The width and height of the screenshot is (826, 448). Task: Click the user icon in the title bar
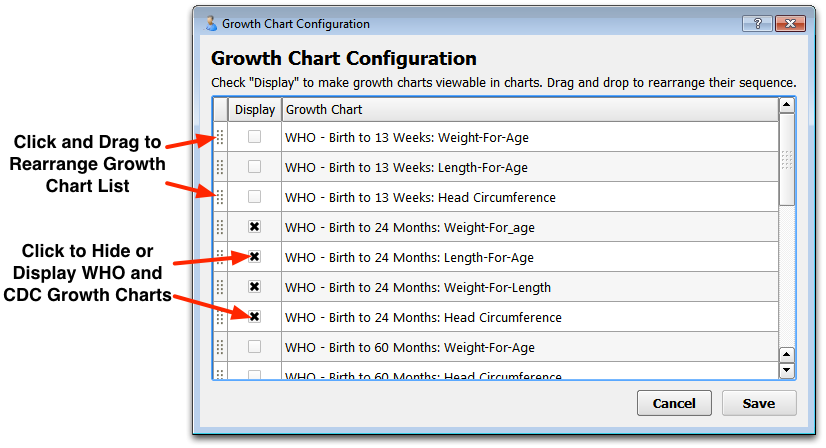[x=211, y=23]
